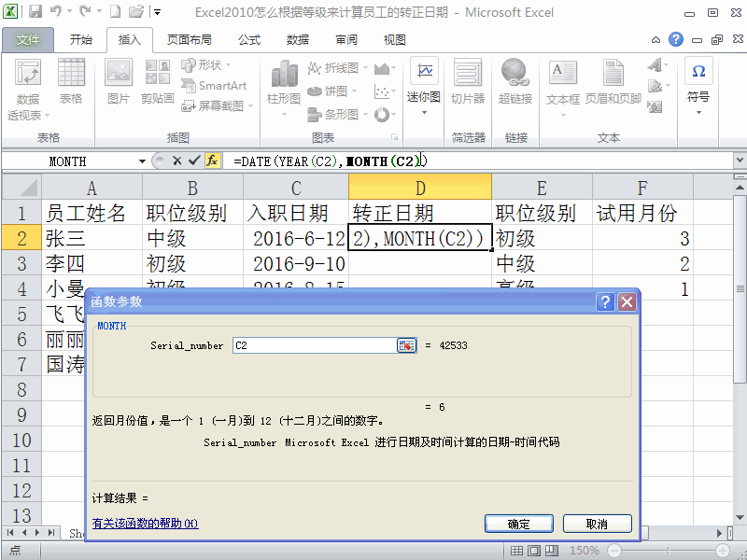This screenshot has height=560, width=747.
Task: Switch to the Data (数据) tab
Action: (297, 40)
